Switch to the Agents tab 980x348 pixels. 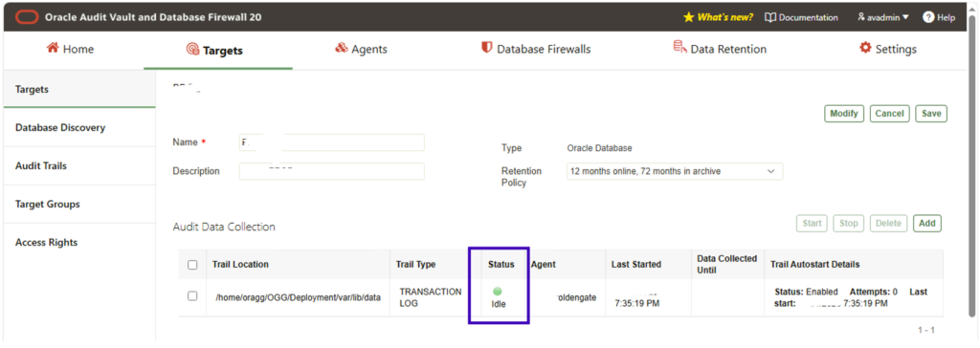point(361,49)
